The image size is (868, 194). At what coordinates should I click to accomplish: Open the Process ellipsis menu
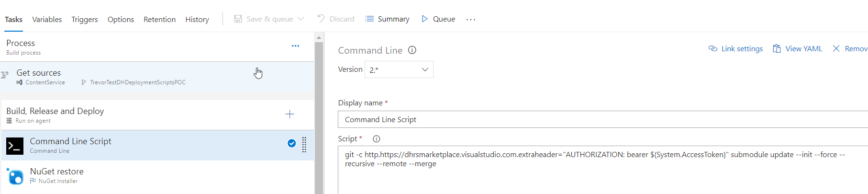(x=295, y=46)
